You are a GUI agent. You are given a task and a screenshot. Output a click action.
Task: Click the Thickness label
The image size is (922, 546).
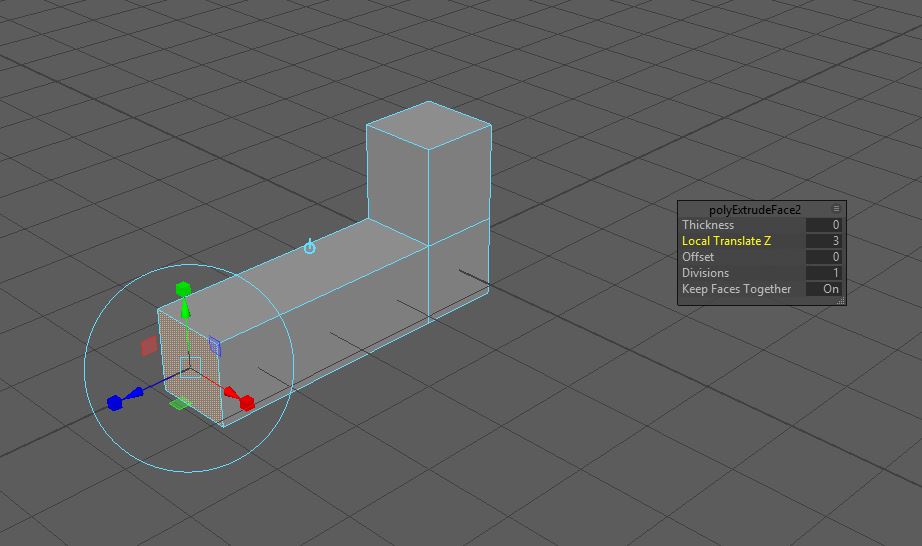[x=708, y=225]
